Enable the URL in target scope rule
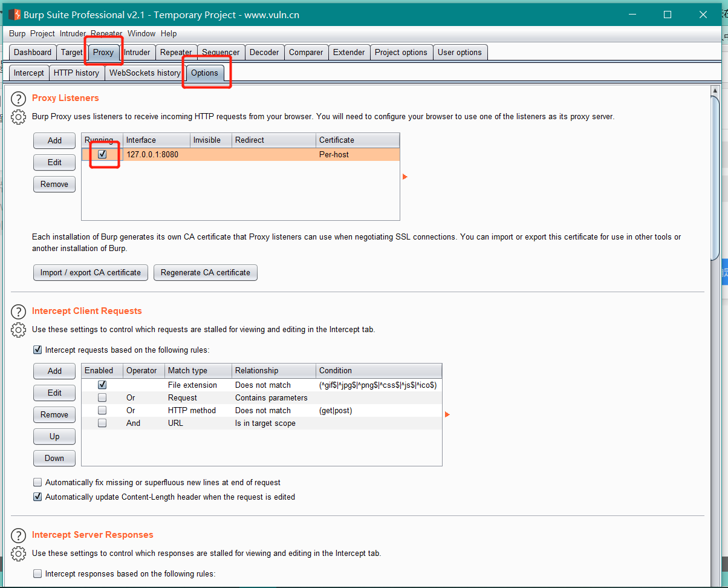Screen dimensions: 728x588 102,423
